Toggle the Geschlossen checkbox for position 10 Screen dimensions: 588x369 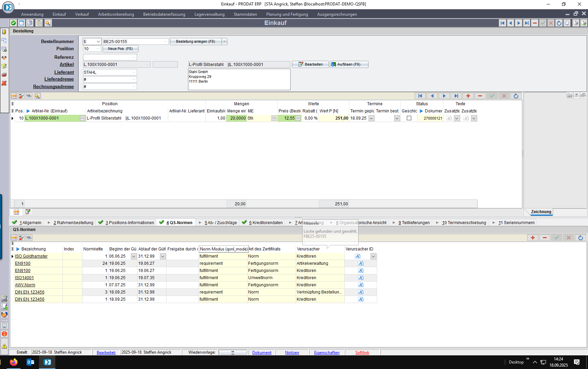(409, 118)
